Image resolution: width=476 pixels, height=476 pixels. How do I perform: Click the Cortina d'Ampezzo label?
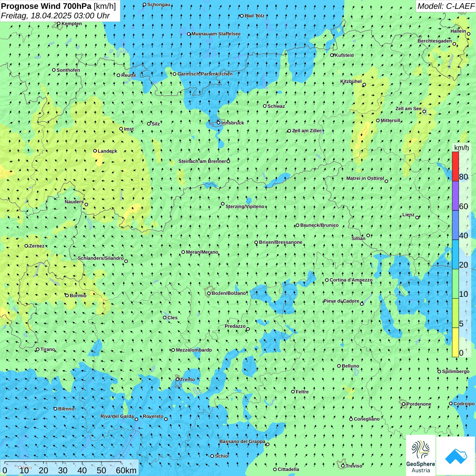point(351,280)
